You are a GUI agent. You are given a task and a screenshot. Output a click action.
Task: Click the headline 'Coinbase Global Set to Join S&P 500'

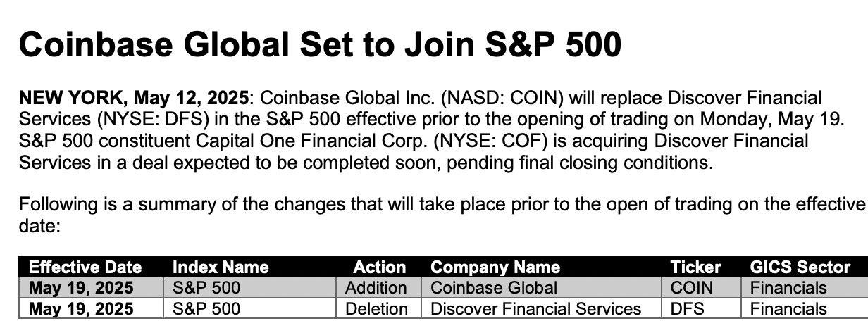click(x=320, y=44)
